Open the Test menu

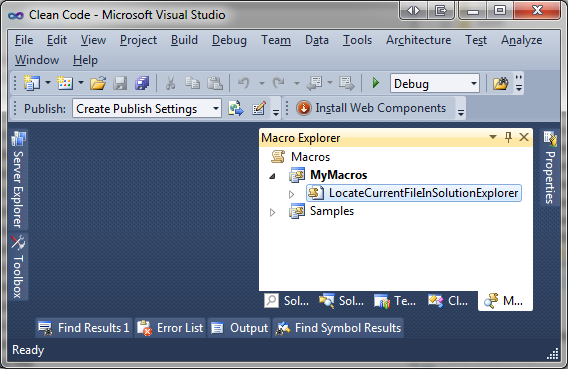(x=476, y=40)
